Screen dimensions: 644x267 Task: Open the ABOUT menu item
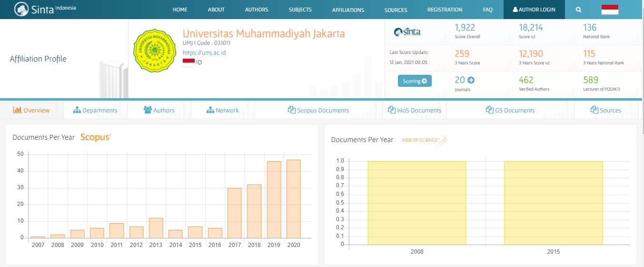(x=216, y=10)
